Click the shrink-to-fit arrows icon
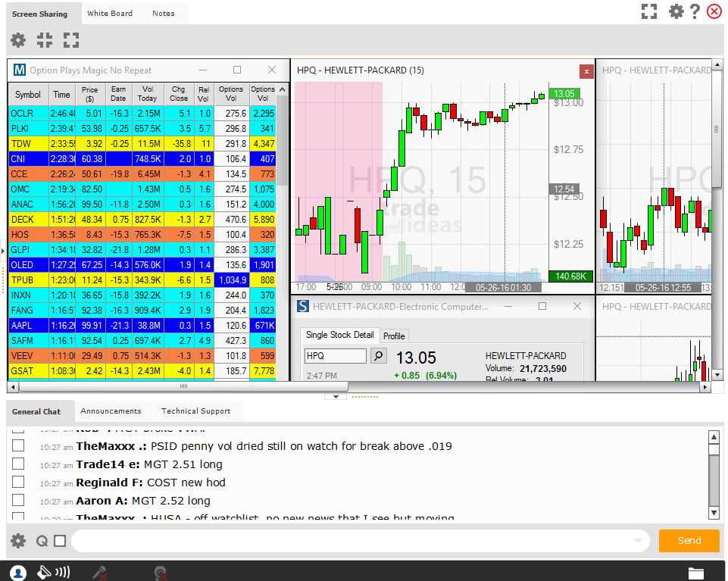Image resolution: width=728 pixels, height=581 pixels. pyautogui.click(x=45, y=40)
